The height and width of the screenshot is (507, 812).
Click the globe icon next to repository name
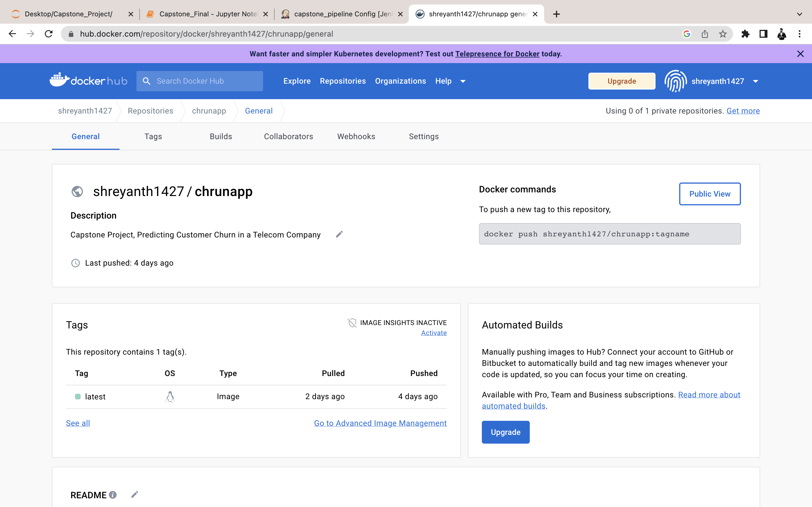pos(78,192)
